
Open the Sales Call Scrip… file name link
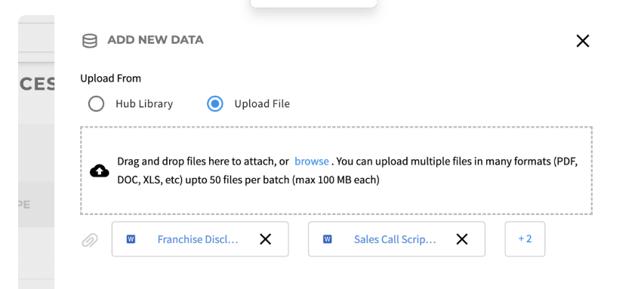pyautogui.click(x=395, y=239)
